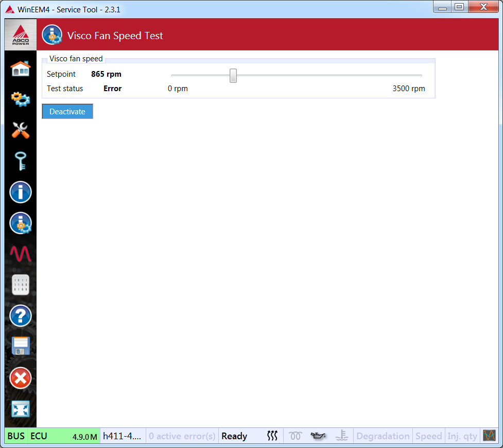The height and width of the screenshot is (448, 503).
Task: Click the binary data grid icon
Action: [x=21, y=285]
